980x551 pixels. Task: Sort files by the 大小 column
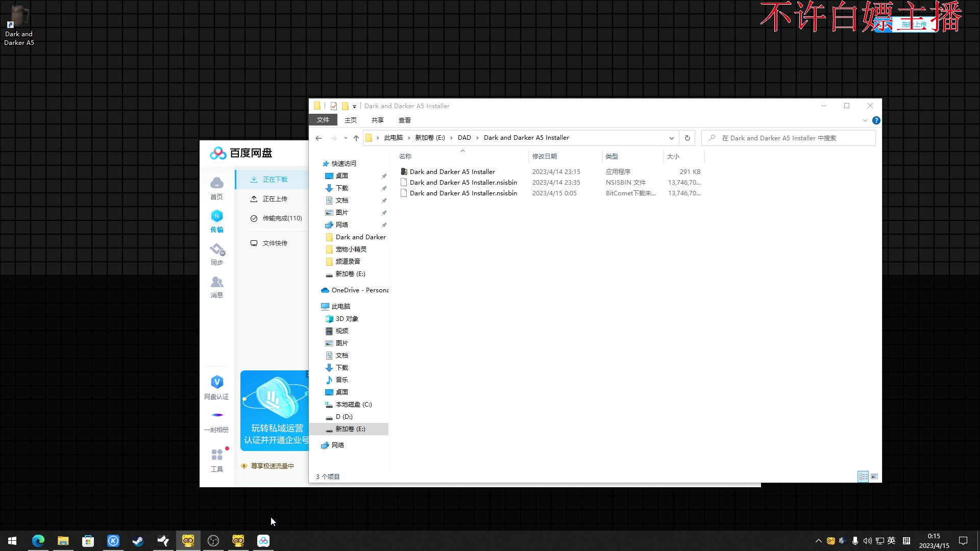click(684, 157)
